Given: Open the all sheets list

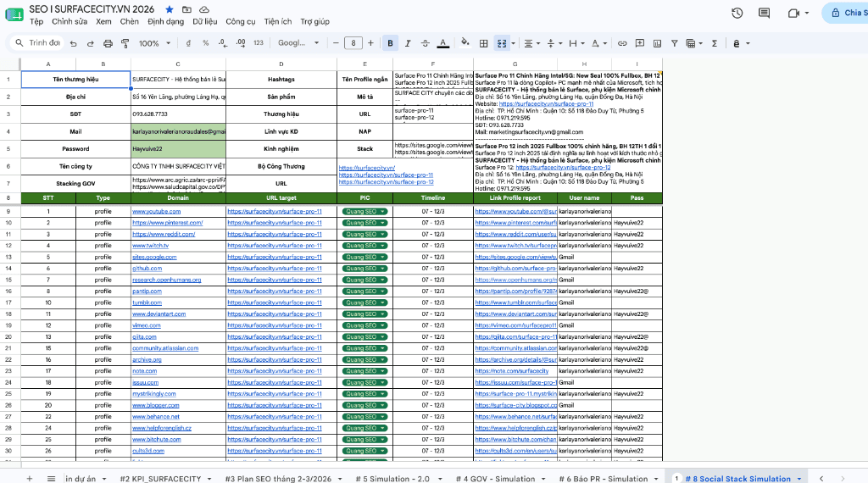Looking at the screenshot, I should pyautogui.click(x=51, y=479).
